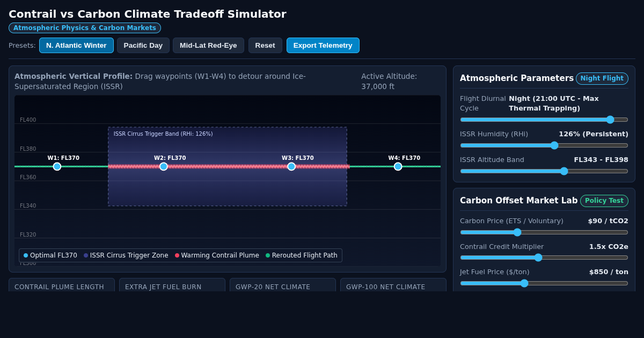Click the FL400 axis label
The height and width of the screenshot is (338, 644).
(28, 120)
